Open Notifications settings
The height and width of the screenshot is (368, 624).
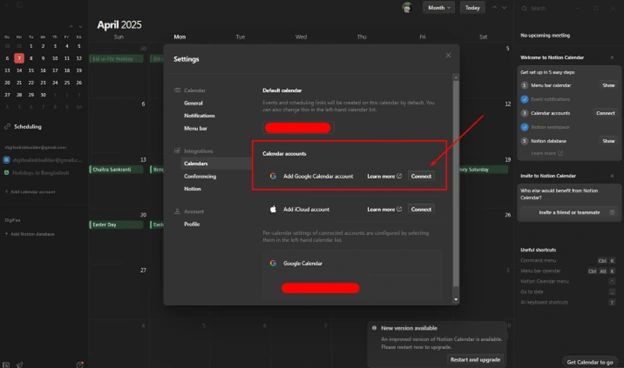pyautogui.click(x=199, y=116)
